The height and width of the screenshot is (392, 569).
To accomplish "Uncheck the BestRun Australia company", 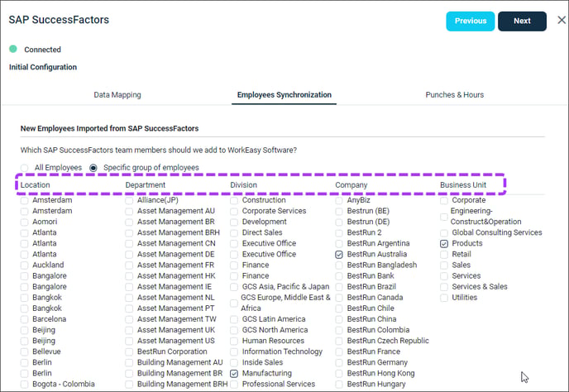I will click(339, 255).
